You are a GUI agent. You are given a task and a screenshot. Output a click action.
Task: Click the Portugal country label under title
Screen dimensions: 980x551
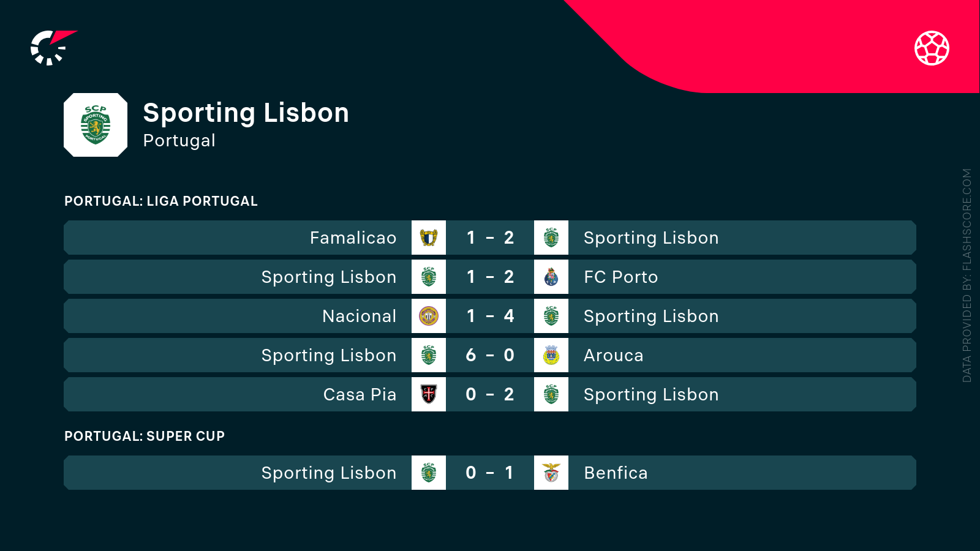179,141
